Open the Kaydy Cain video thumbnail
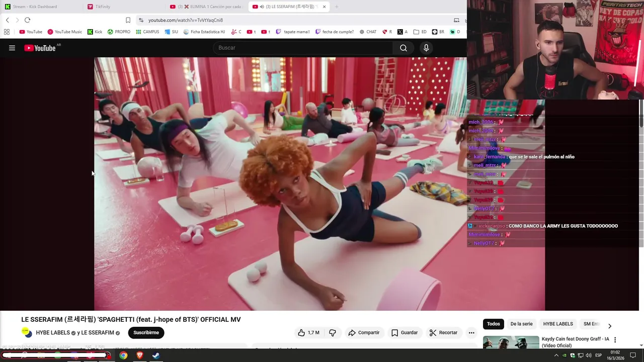The height and width of the screenshot is (362, 644). tap(511, 342)
